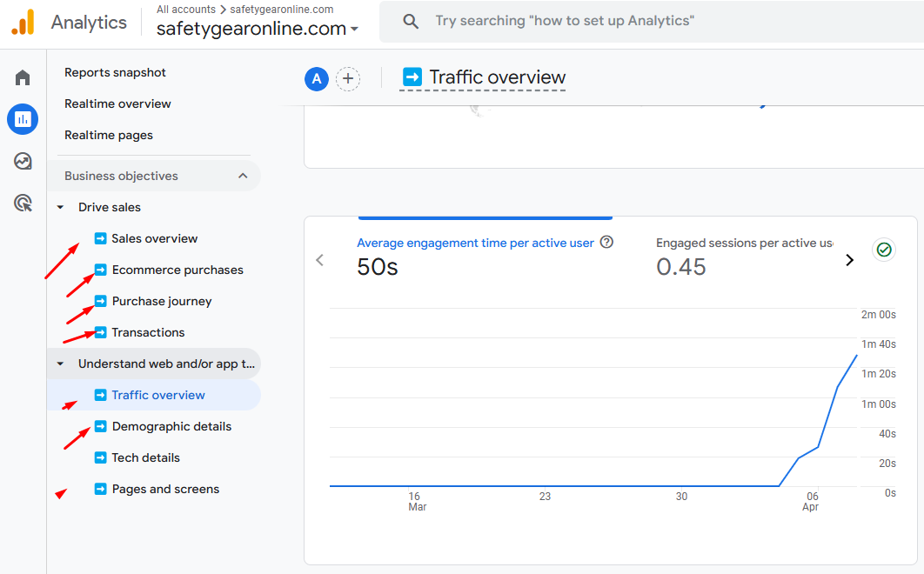Show next metrics with right chevron
Image resolution: width=924 pixels, height=574 pixels.
click(x=850, y=260)
